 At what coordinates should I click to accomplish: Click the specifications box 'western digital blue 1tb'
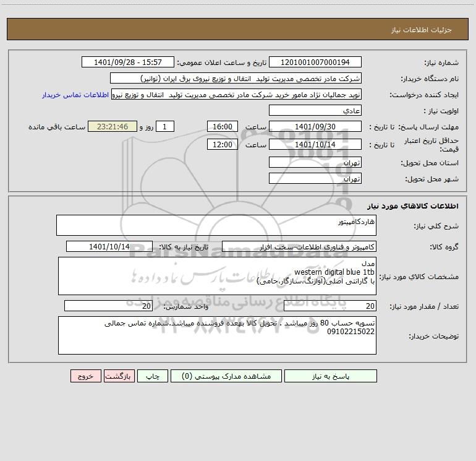coord(217,276)
